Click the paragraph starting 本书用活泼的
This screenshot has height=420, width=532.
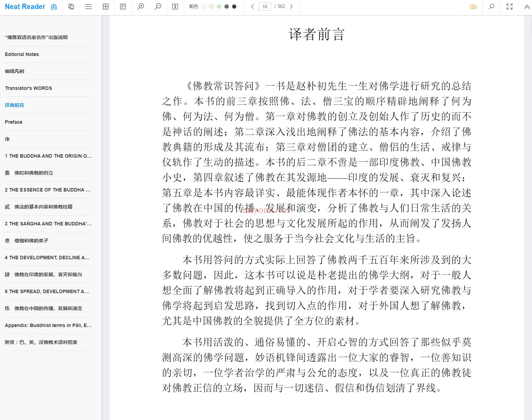(317, 365)
